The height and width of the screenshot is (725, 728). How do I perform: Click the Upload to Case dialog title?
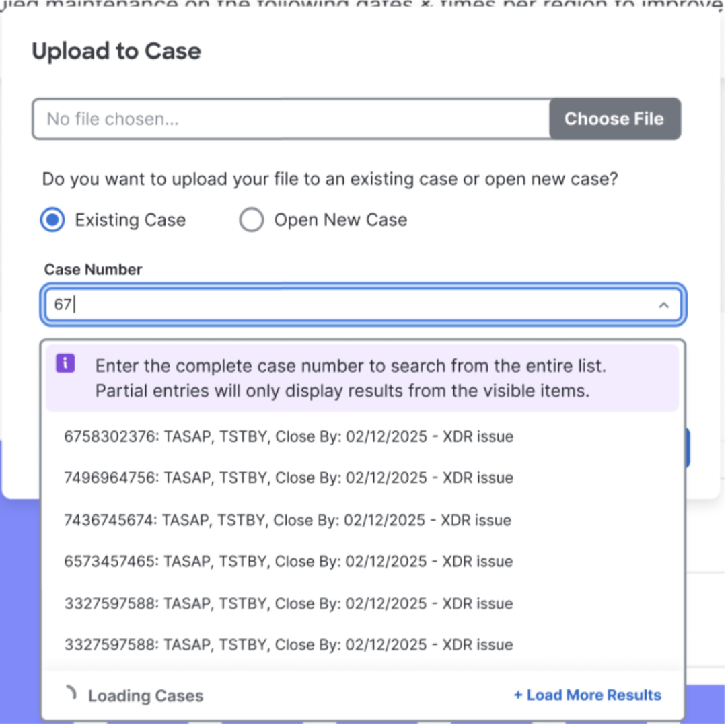point(116,51)
